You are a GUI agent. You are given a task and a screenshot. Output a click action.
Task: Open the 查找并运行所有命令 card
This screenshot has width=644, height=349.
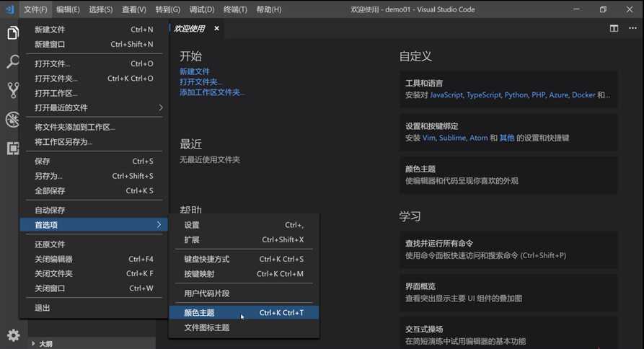coord(508,249)
